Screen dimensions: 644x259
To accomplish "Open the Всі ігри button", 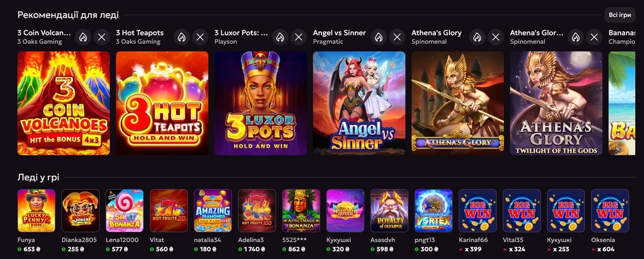I will (x=620, y=15).
